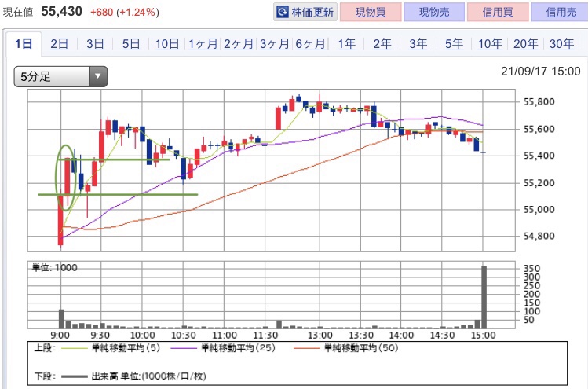Viewport: 588px width, 389px height.
Task: Click the 15:00 closing volume bar
Action: pos(484,297)
